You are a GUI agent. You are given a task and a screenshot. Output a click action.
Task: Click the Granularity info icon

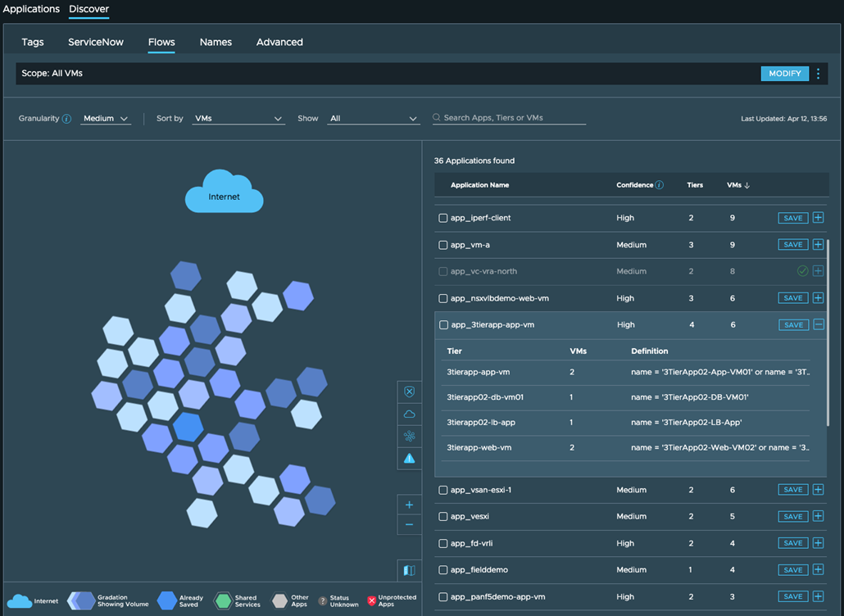pyautogui.click(x=66, y=119)
